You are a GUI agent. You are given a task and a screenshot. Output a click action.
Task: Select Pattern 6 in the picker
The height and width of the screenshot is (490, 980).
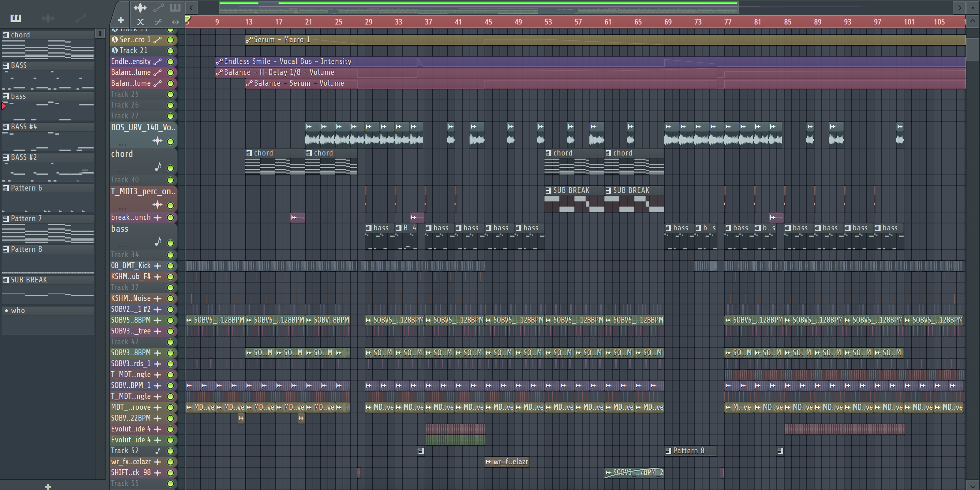coord(48,198)
